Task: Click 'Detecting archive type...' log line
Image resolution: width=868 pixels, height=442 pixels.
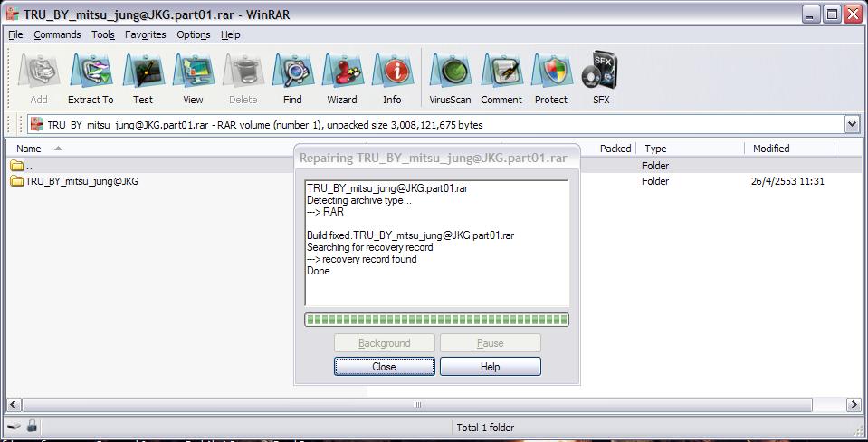Action: pyautogui.click(x=359, y=200)
